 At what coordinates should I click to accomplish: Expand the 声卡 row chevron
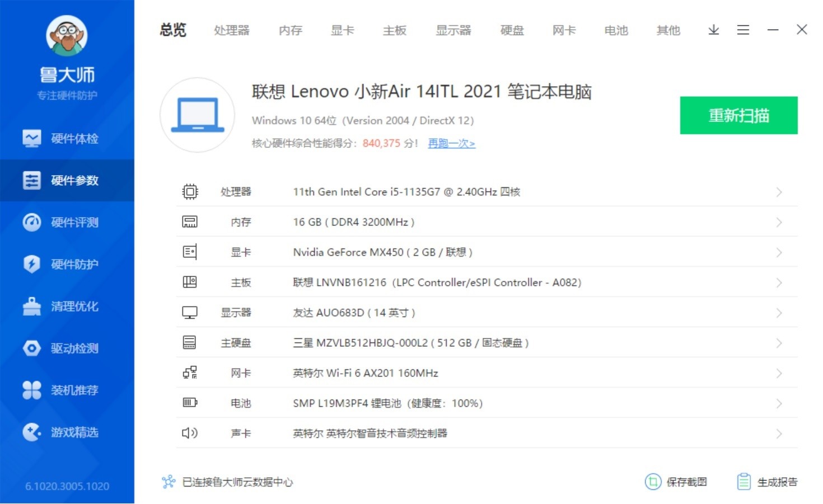click(x=779, y=434)
